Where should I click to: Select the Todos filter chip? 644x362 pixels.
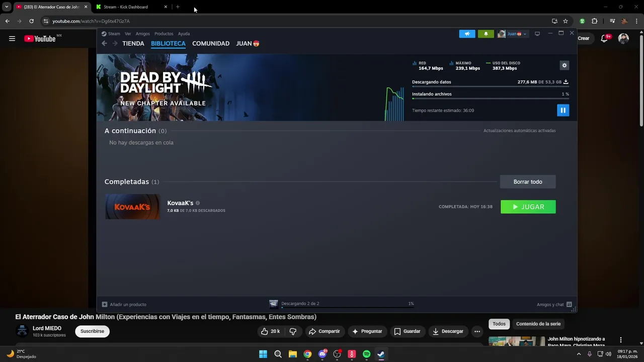pyautogui.click(x=499, y=324)
